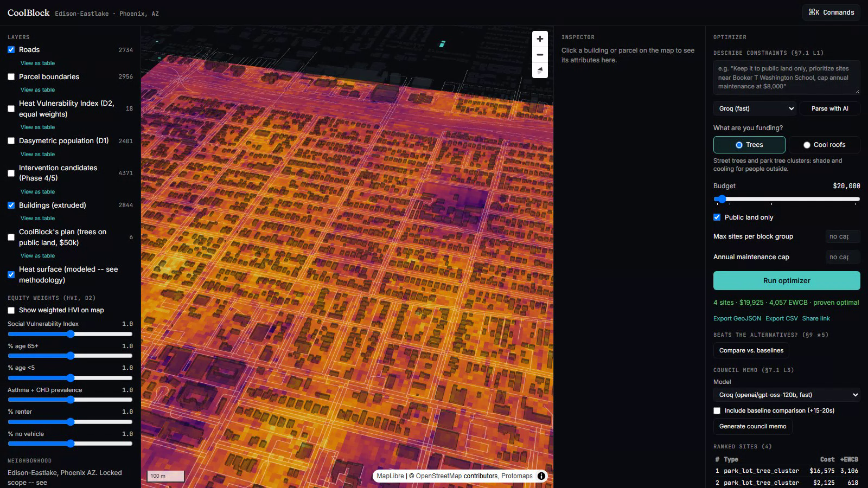
Task: Click Parse with AI button
Action: [830, 108]
